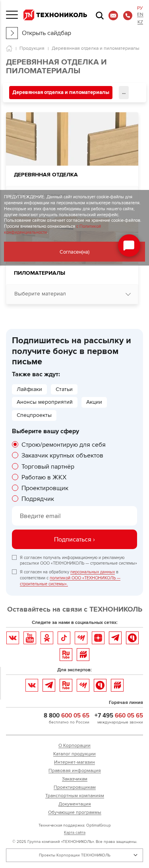Open the email envelope icon in header

(113, 16)
